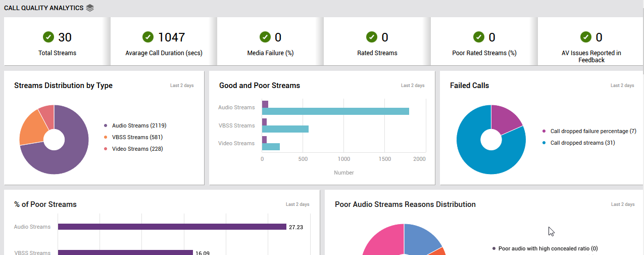Click the AV Issues Reported check icon
Viewport: 644px width, 255px height.
click(x=586, y=37)
